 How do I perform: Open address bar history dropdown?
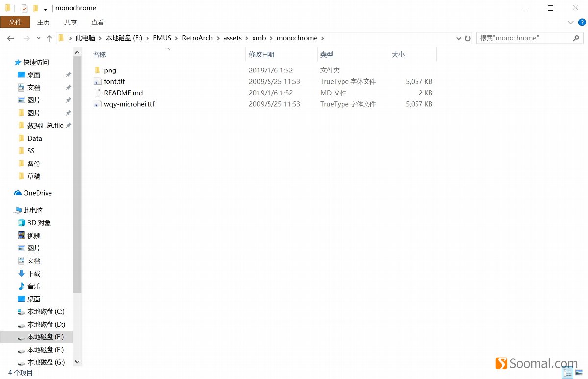click(459, 38)
